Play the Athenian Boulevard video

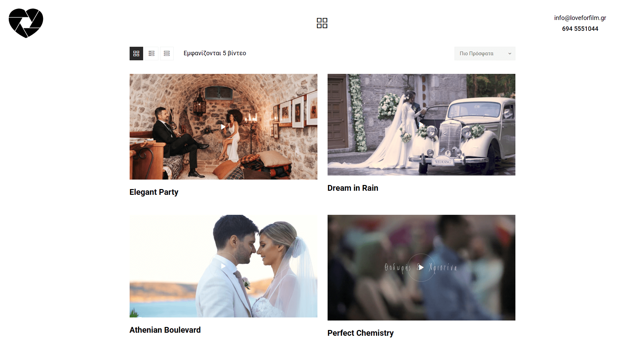(x=223, y=266)
